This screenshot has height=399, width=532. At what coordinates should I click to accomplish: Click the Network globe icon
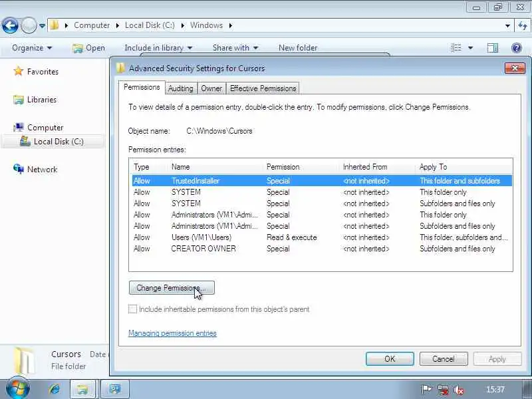click(x=19, y=169)
